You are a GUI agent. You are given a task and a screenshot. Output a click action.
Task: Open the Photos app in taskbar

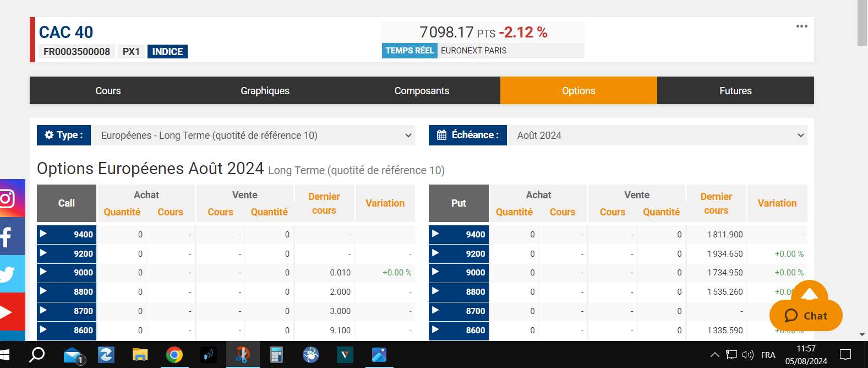379,355
